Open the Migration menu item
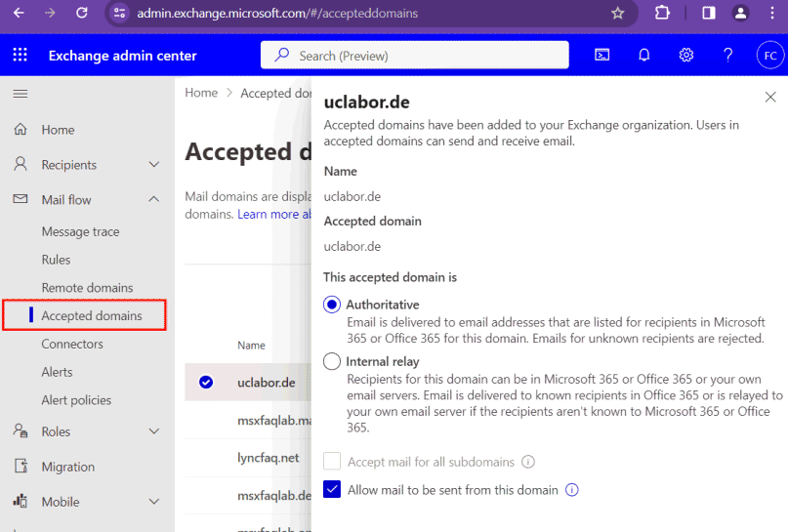The height and width of the screenshot is (532, 788). [67, 467]
